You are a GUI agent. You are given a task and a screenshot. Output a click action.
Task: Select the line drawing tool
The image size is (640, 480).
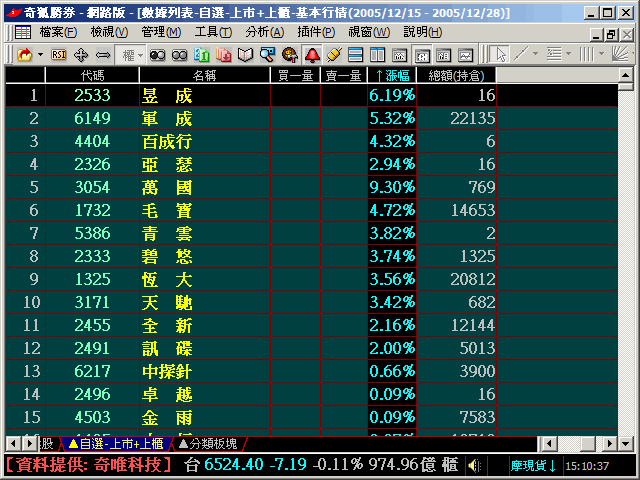coord(521,54)
